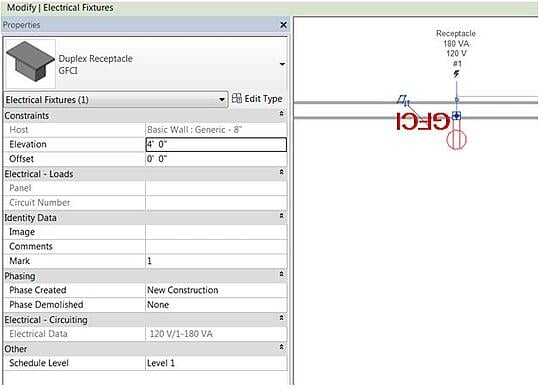Click the Offset value field
Screen dimensions: 539x390
click(216, 159)
